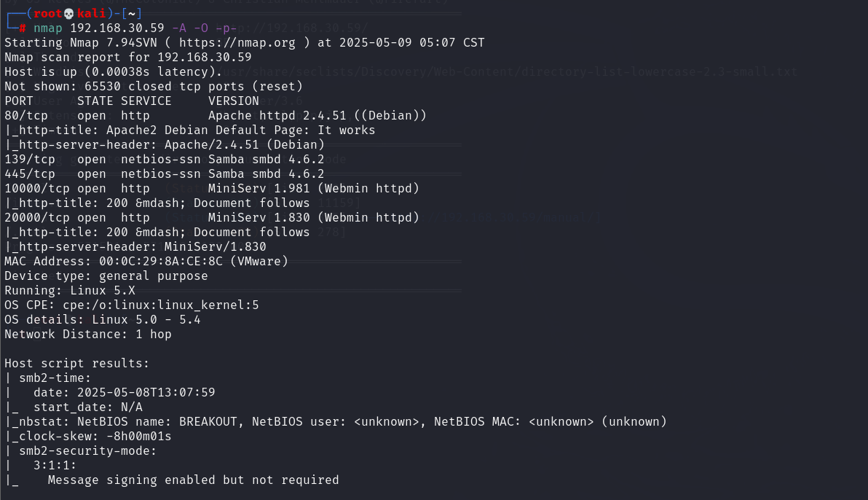The height and width of the screenshot is (500, 868).
Task: Click the 80/tcp port entry
Action: 26,115
